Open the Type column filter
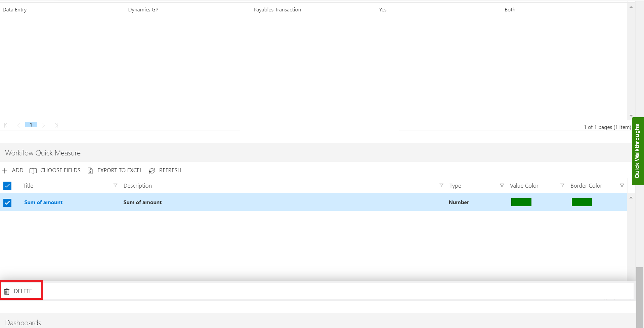This screenshot has width=644, height=328. point(502,186)
